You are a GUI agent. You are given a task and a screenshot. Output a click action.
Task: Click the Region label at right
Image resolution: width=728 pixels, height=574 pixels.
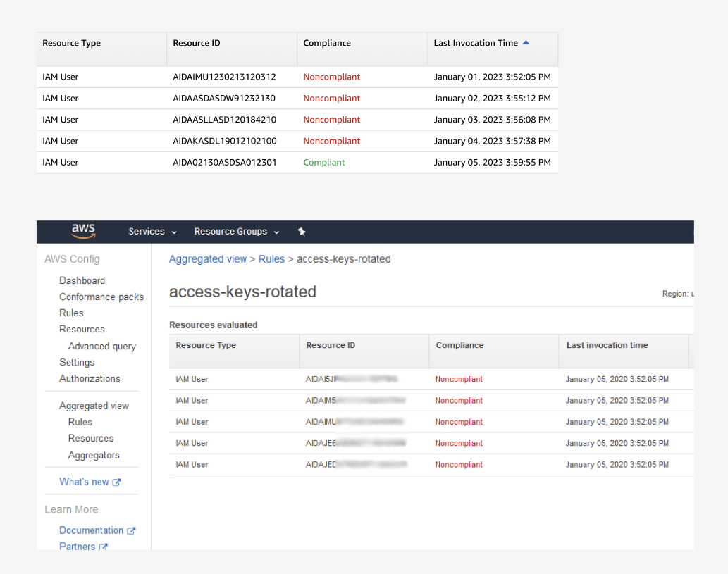click(x=678, y=294)
